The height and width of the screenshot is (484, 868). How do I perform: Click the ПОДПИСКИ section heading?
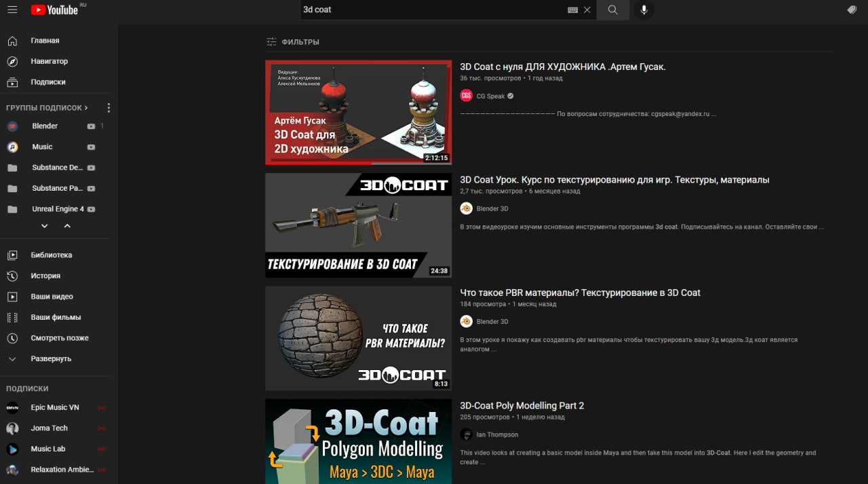[x=27, y=389]
